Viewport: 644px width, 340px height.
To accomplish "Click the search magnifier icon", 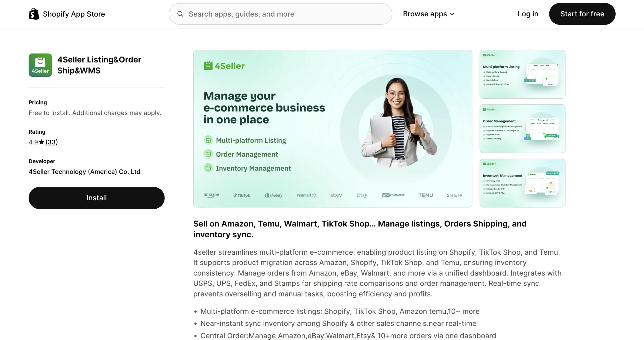I will (x=180, y=14).
